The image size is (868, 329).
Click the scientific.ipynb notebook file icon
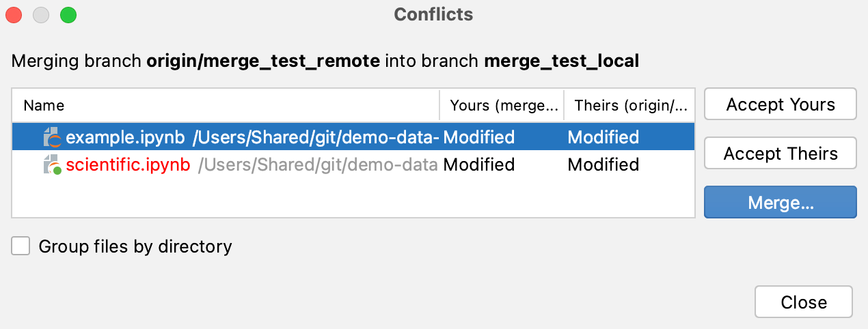52,165
